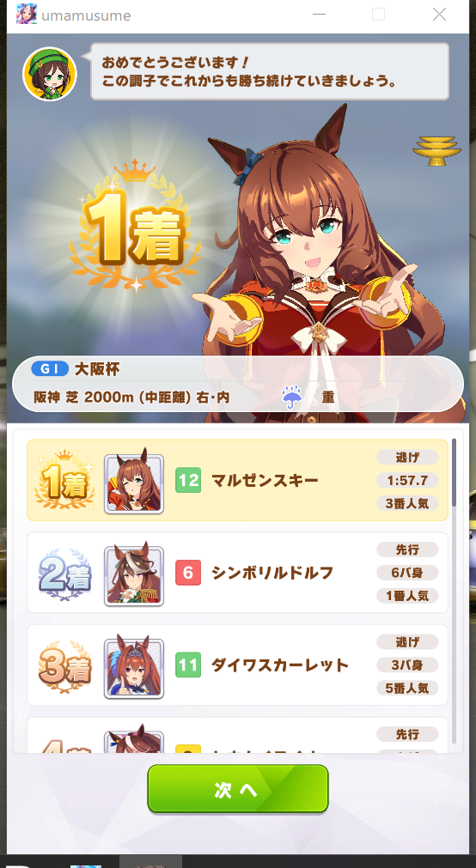Click the green 次へ button

pos(238,789)
